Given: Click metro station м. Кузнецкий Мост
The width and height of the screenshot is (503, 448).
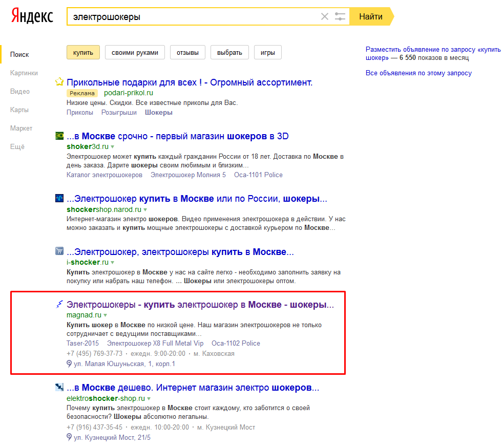Looking at the screenshot, I should click(226, 428).
